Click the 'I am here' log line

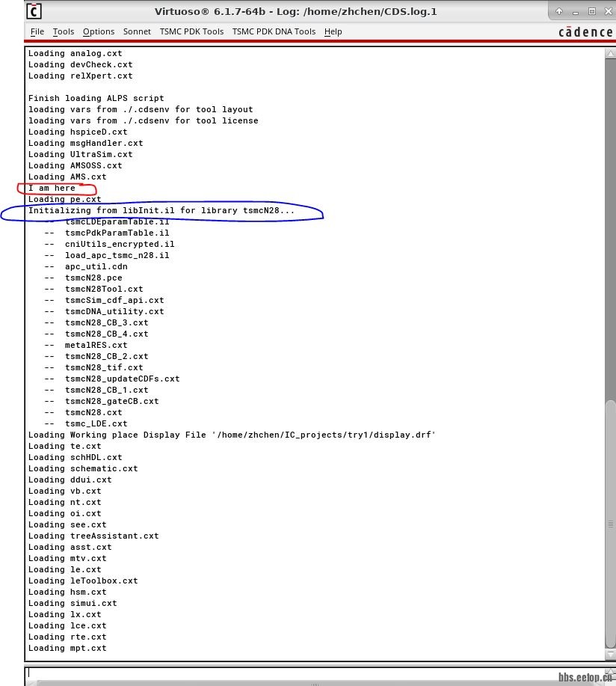click(52, 188)
